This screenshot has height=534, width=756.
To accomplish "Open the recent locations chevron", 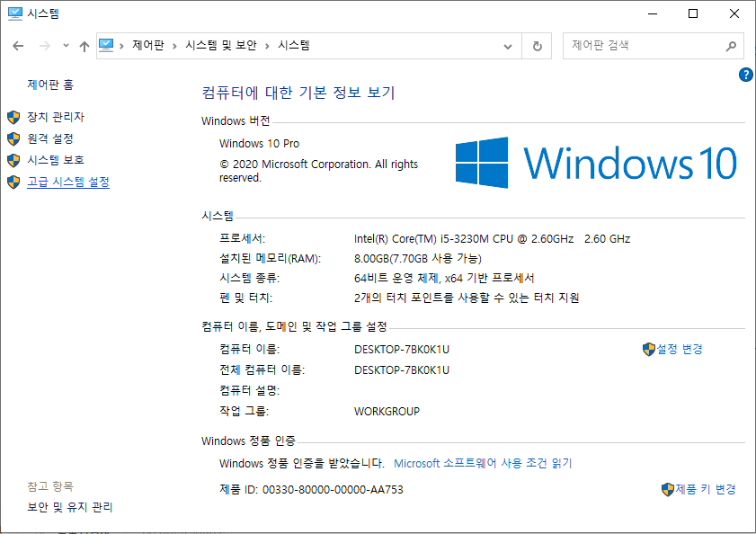I will click(x=66, y=46).
